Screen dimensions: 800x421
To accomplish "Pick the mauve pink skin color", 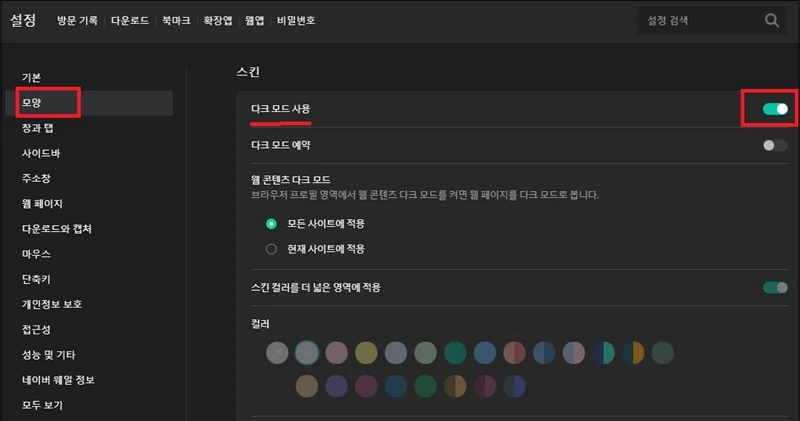I will 336,353.
